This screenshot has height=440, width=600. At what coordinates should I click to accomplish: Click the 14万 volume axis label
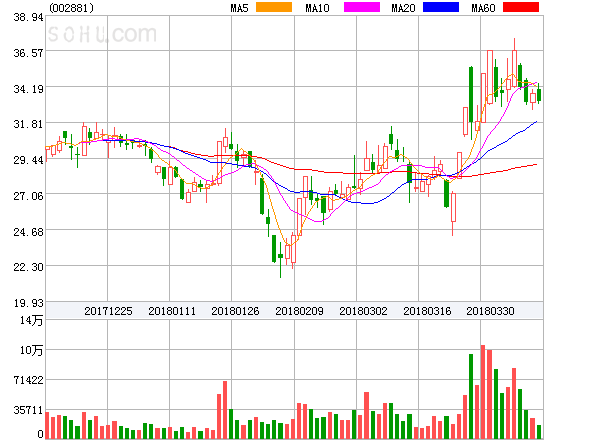pyautogui.click(x=31, y=320)
